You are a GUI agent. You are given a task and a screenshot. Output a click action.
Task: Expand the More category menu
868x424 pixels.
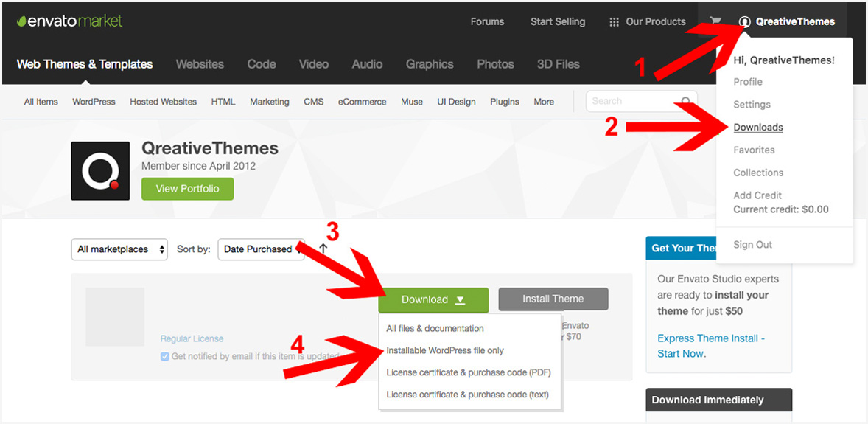544,102
